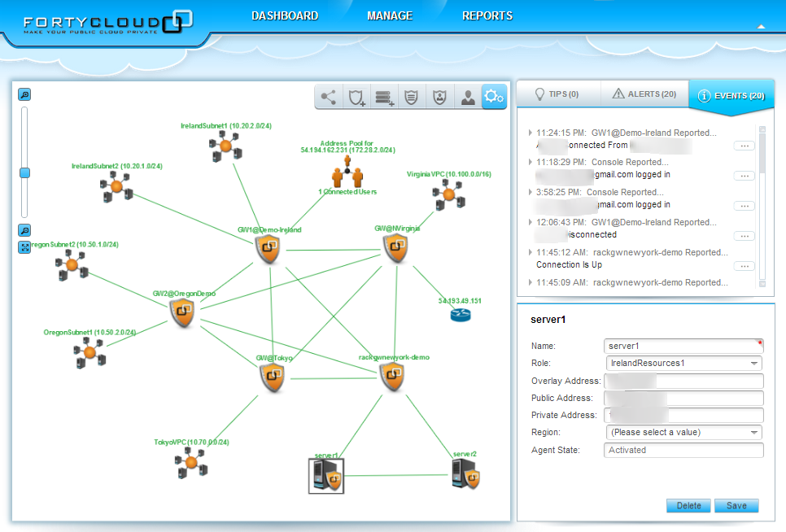Collapse the top header arrow
Viewport: 786px width, 532px height.
click(x=761, y=27)
